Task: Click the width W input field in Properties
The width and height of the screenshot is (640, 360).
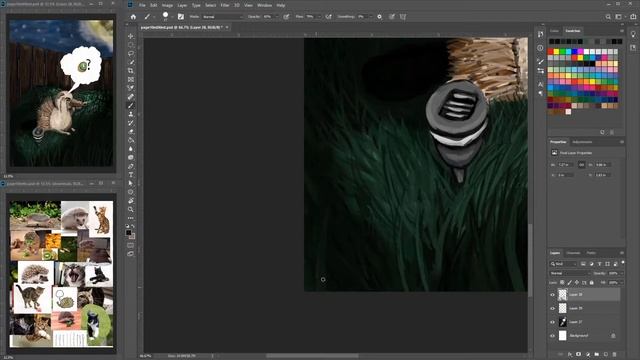Action: (x=566, y=164)
